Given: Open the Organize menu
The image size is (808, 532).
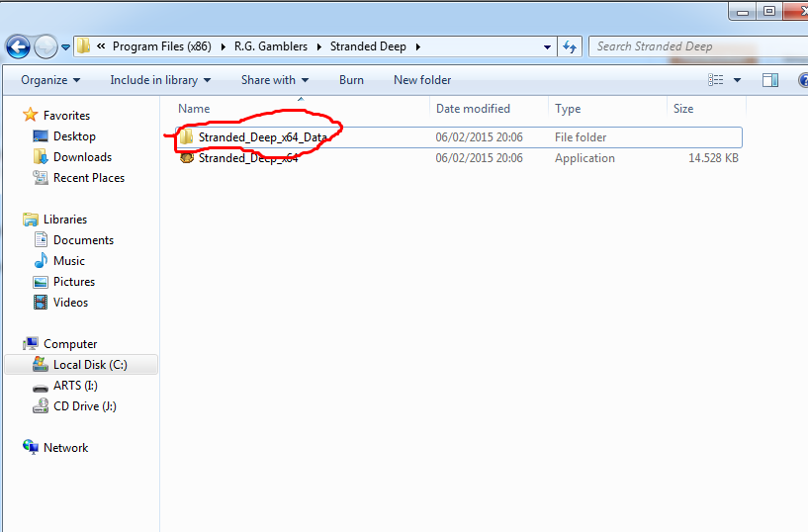Looking at the screenshot, I should (50, 80).
